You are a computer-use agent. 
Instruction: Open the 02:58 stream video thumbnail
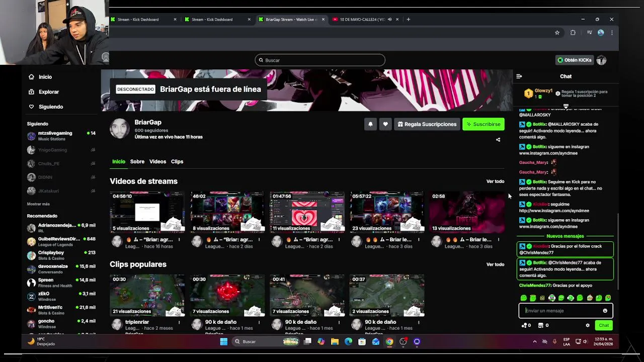click(x=467, y=212)
